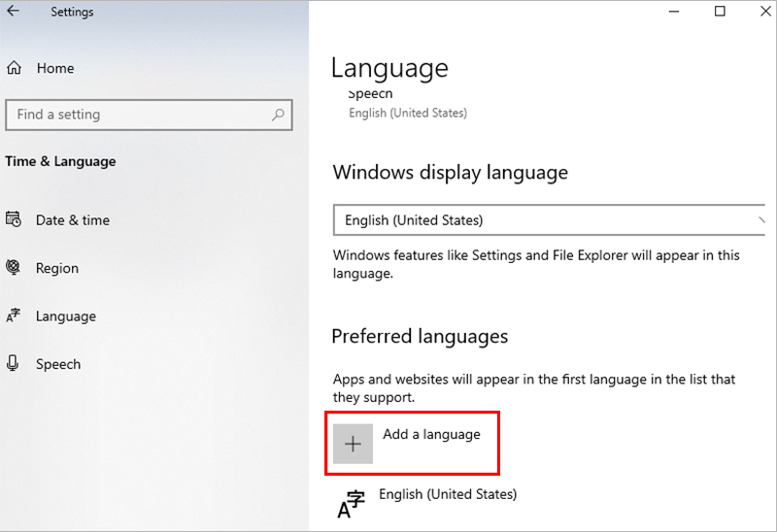Click the Windows display language heading
The height and width of the screenshot is (532, 777).
451,173
